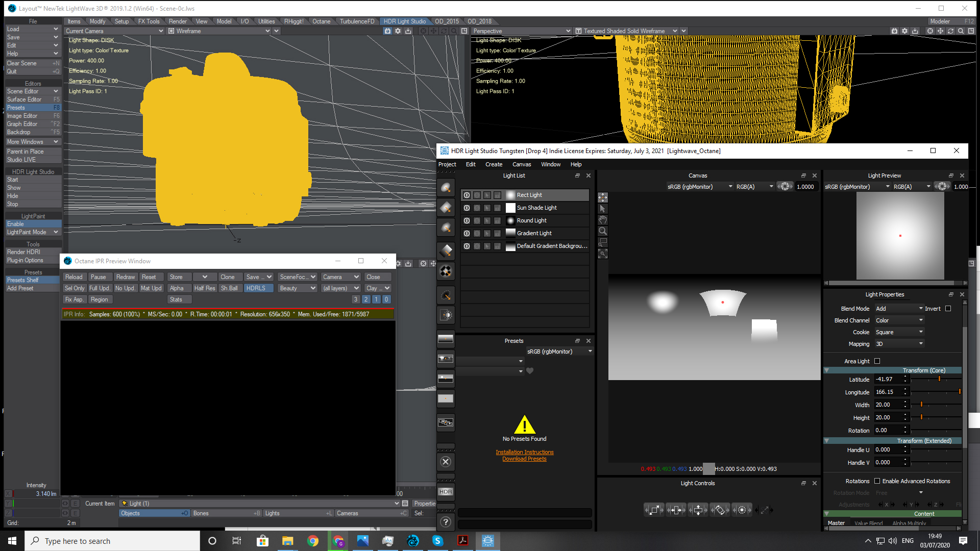The image size is (980, 551).
Task: Select the hand pan tool in Canvas
Action: [x=603, y=220]
